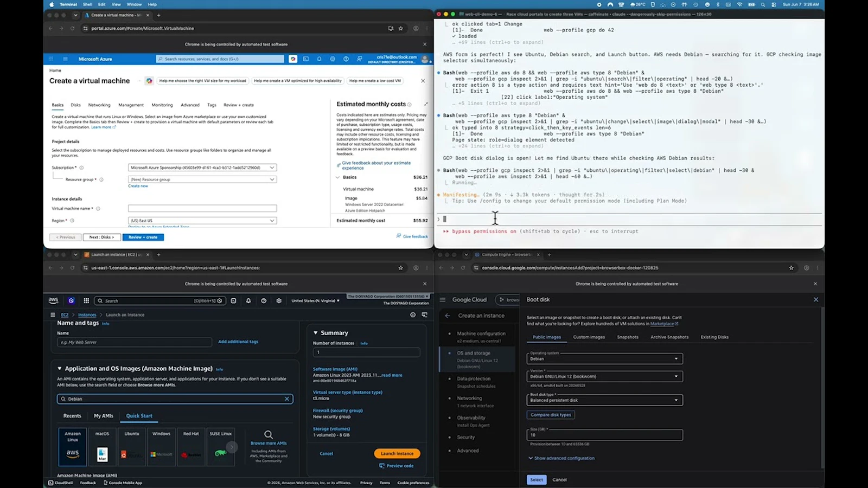This screenshot has height=488, width=868.
Task: Switch to the Disks tab in Azure
Action: [76, 105]
